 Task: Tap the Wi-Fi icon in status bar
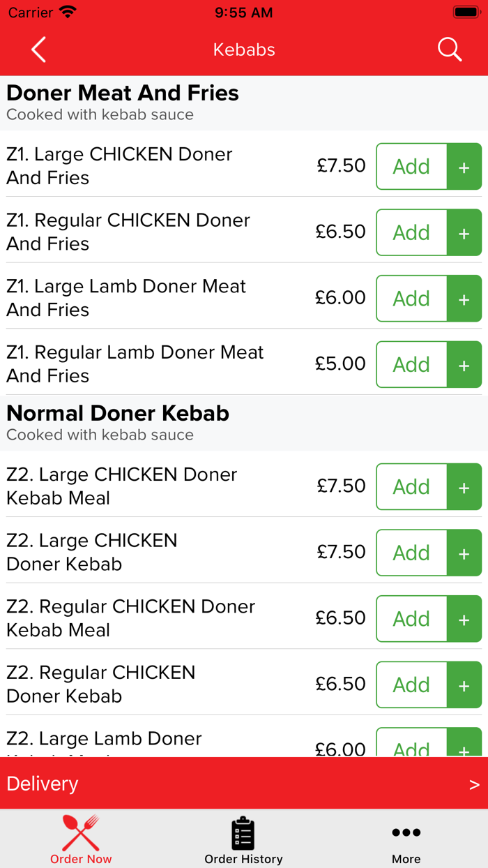click(x=66, y=11)
